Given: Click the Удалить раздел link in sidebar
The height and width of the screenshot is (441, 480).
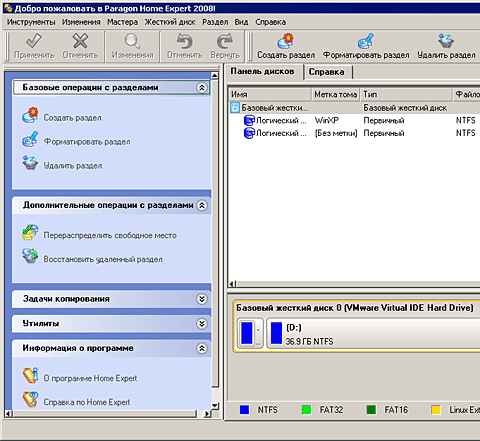Looking at the screenshot, I should [x=73, y=166].
